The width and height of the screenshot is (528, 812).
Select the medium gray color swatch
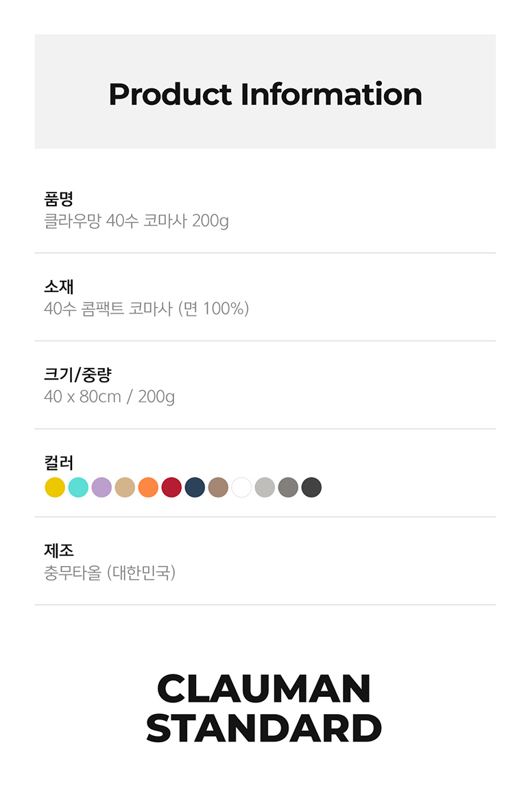288,487
